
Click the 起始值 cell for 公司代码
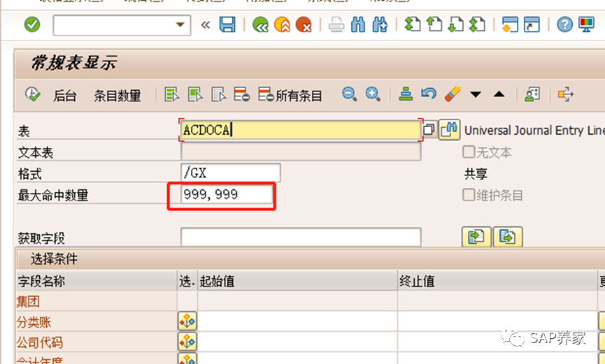click(297, 342)
